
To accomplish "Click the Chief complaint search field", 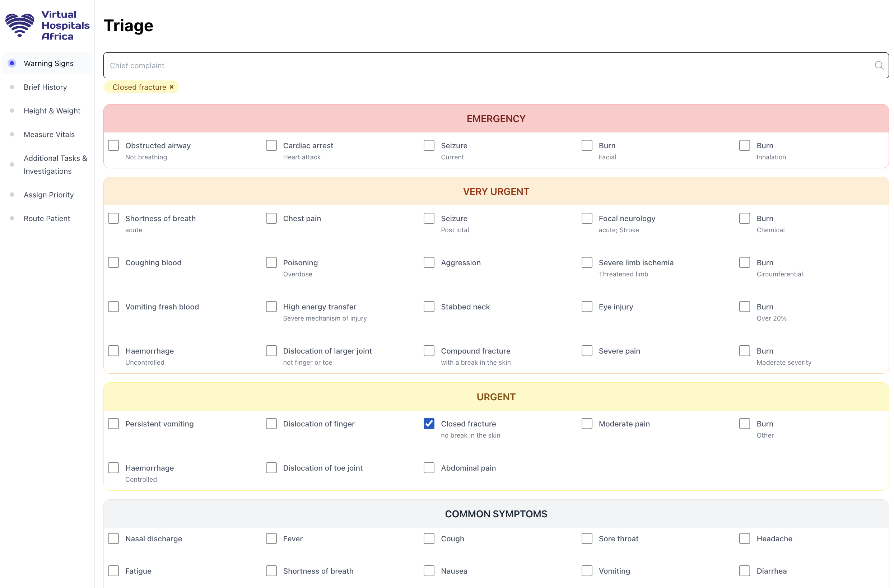I will 488,65.
